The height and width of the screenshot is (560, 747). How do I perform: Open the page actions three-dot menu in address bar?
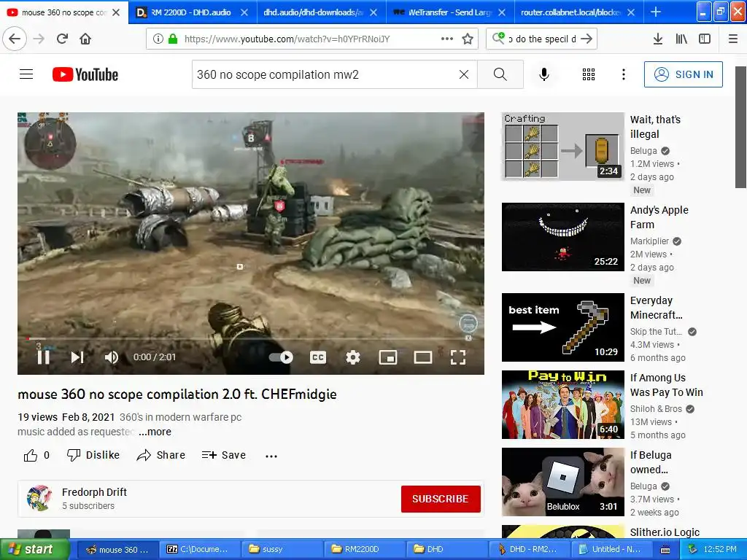point(447,39)
